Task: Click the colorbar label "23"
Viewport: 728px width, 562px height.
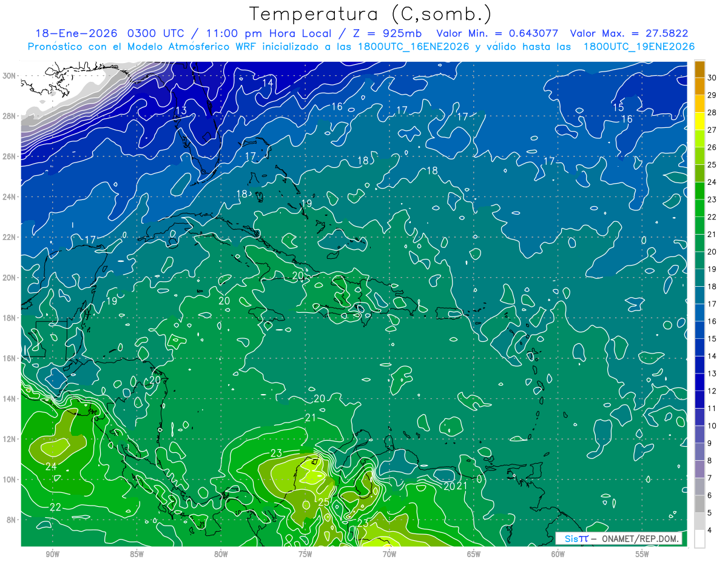Action: 712,199
